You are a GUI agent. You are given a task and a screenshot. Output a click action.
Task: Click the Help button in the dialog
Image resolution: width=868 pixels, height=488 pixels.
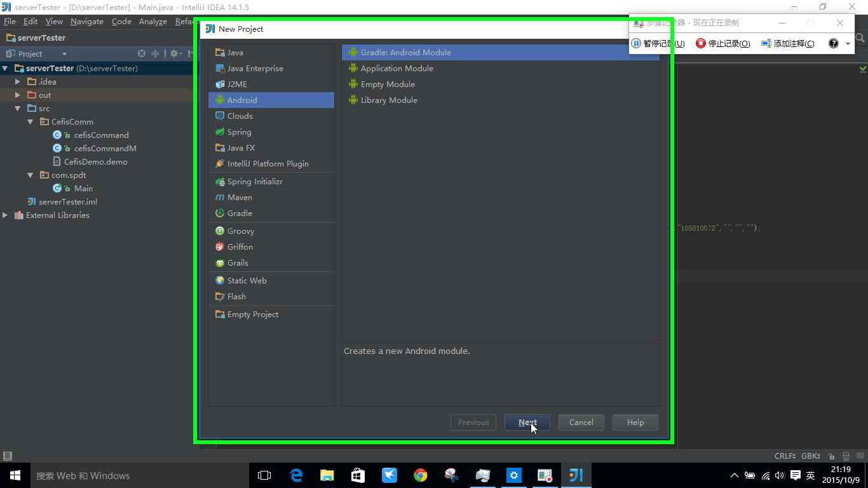(x=635, y=423)
